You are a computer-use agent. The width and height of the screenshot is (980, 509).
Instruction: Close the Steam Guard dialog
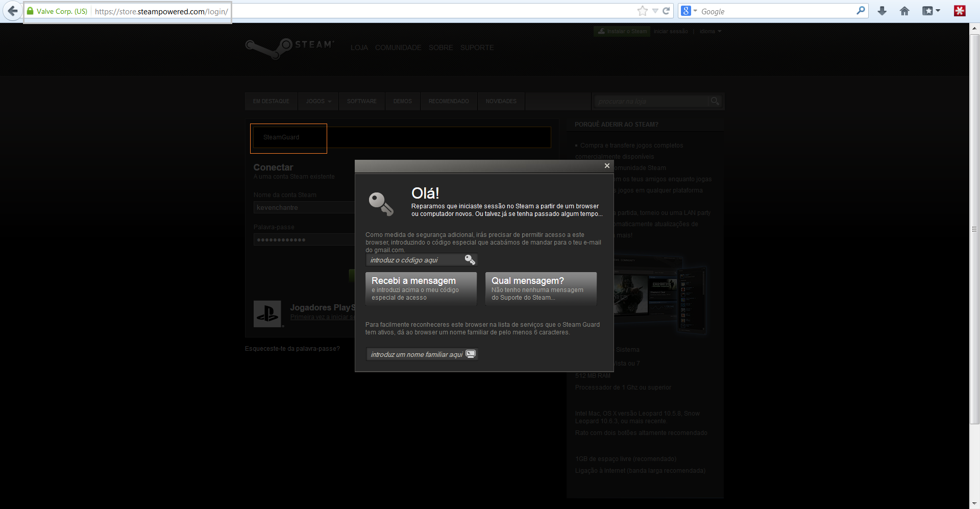click(x=607, y=165)
